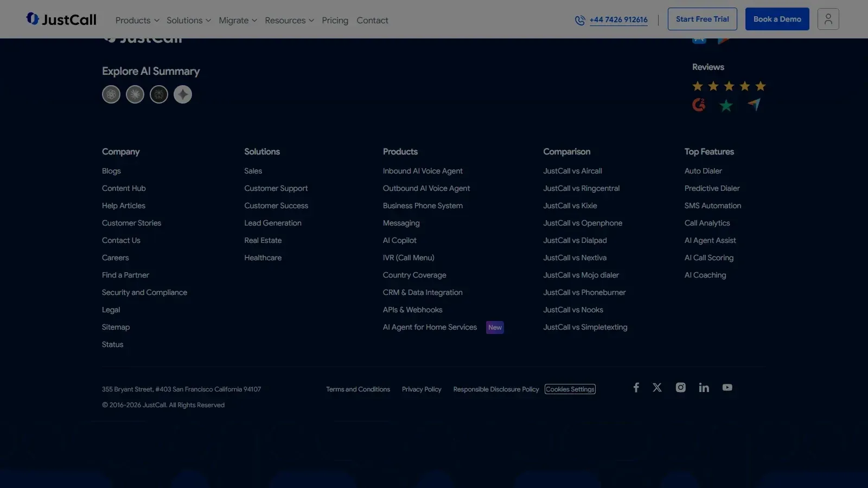Open the AI Call Scoring link
This screenshot has width=868, height=488.
[x=709, y=258]
